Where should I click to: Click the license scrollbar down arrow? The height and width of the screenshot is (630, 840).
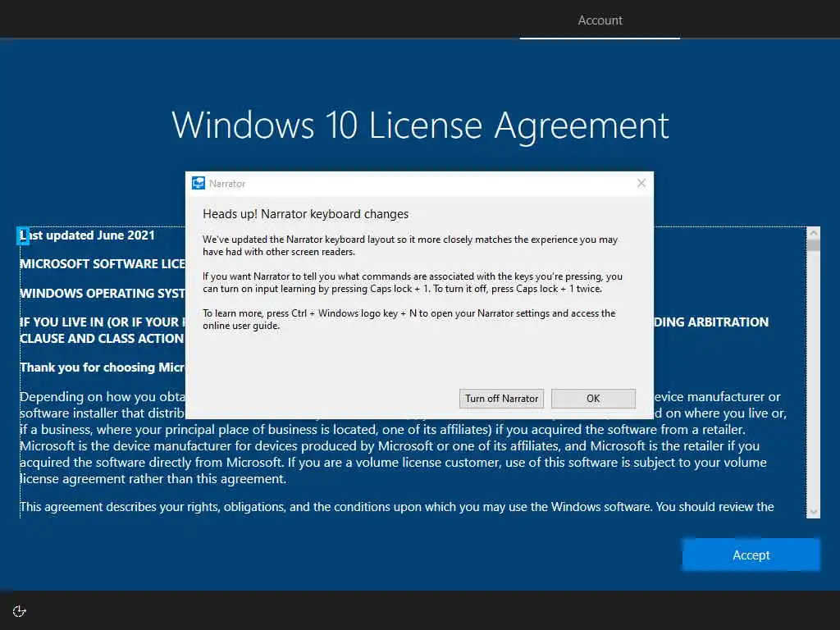(813, 512)
